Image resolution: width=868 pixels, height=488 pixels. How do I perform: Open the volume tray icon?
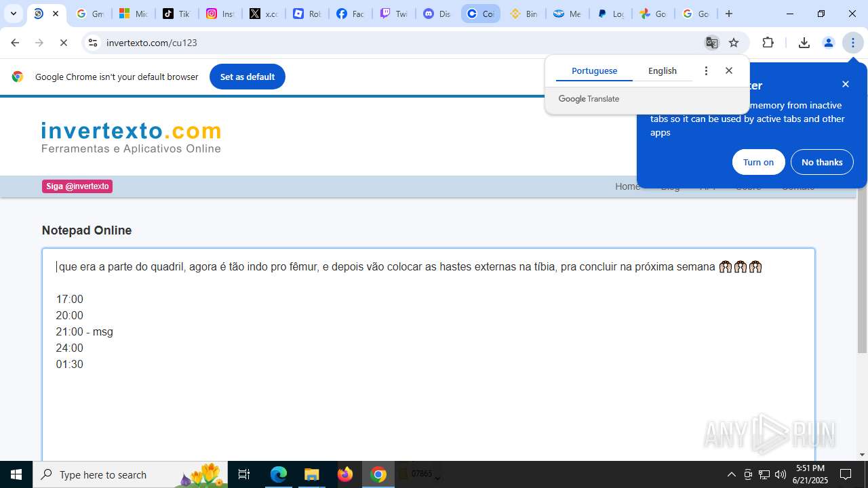781,474
